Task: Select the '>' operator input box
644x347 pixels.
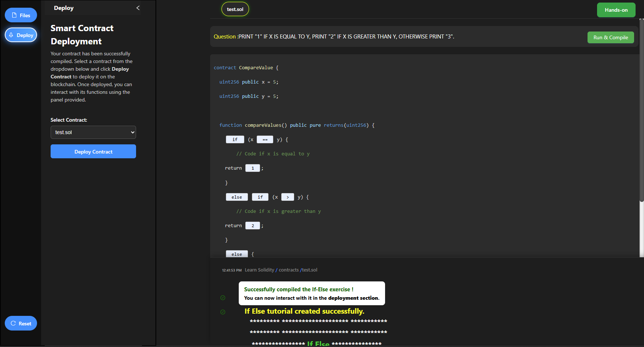Action: click(288, 197)
